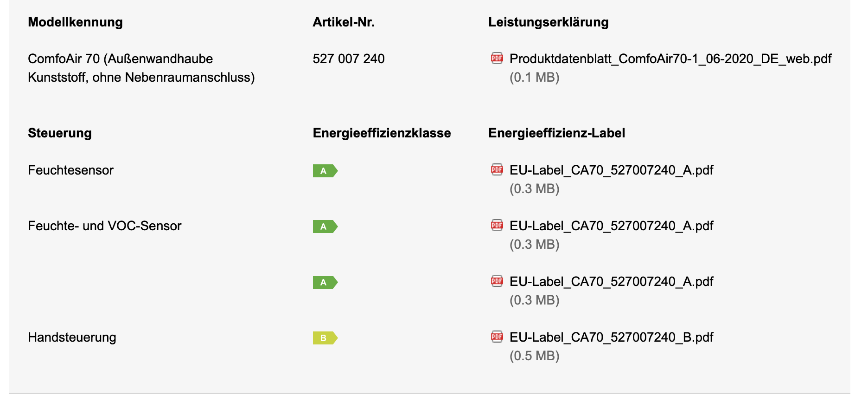Image resolution: width=868 pixels, height=402 pixels.
Task: Click the PDF icon beside the Produktdatenblatt file
Action: point(497,58)
